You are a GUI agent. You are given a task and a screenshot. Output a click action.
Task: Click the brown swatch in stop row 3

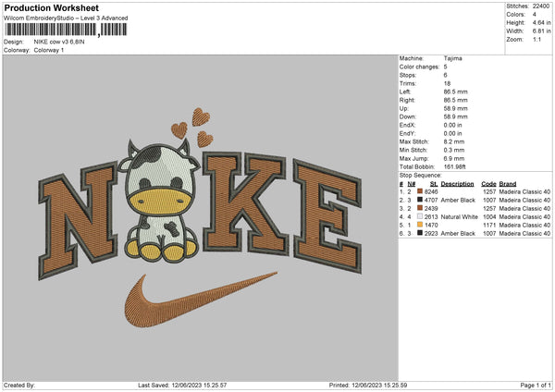tap(420, 208)
